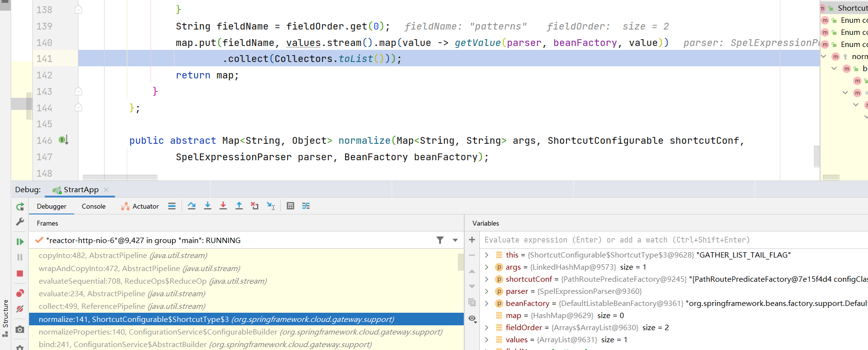
Task: Click Trace Current Stream Chain icon
Action: coord(306,206)
